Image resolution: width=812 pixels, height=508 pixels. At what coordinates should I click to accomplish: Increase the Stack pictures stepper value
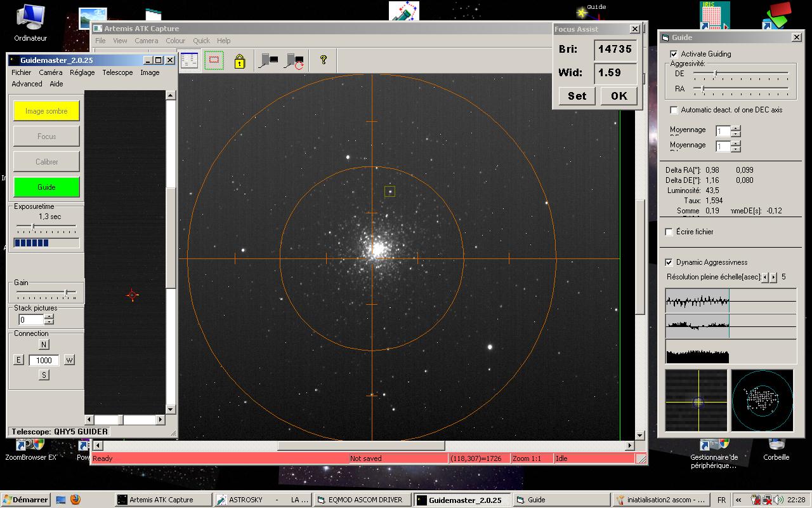(49, 317)
